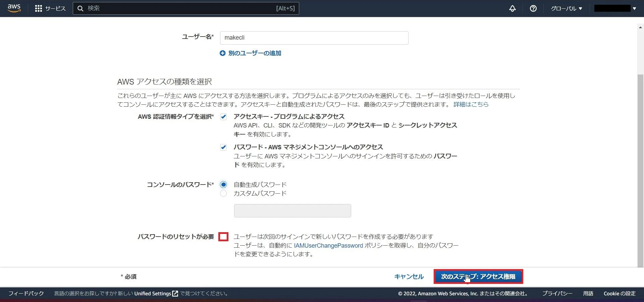
Task: Open the AWS home logo
Action: coord(14,8)
